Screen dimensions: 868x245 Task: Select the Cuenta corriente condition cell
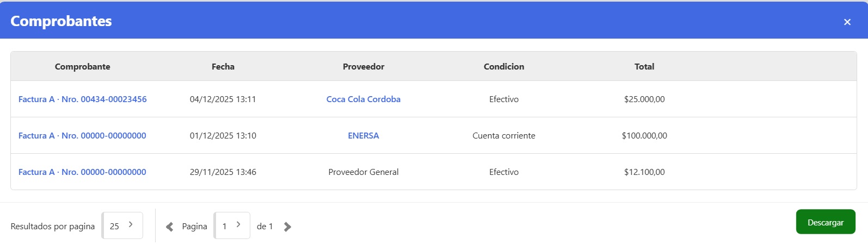pyautogui.click(x=503, y=136)
